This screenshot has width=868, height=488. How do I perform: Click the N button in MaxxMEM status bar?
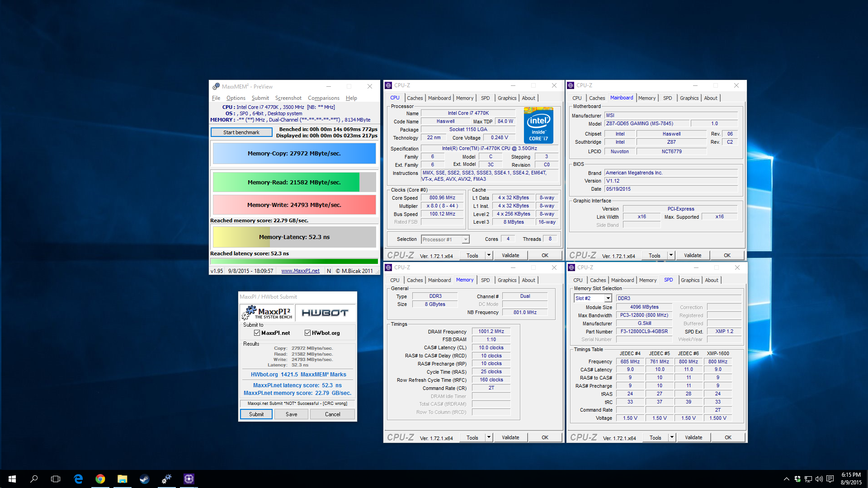329,271
